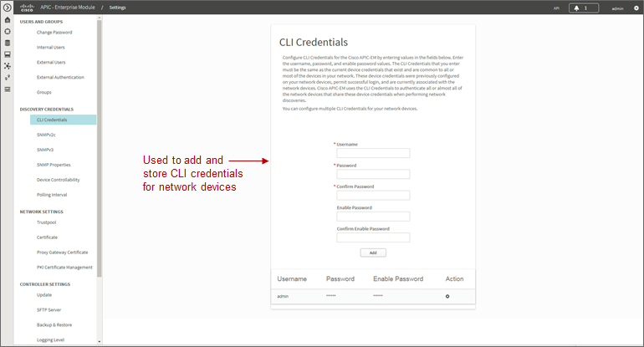Click the settings panel scroll down arrow
The width and height of the screenshot is (644, 347).
pyautogui.click(x=99, y=341)
